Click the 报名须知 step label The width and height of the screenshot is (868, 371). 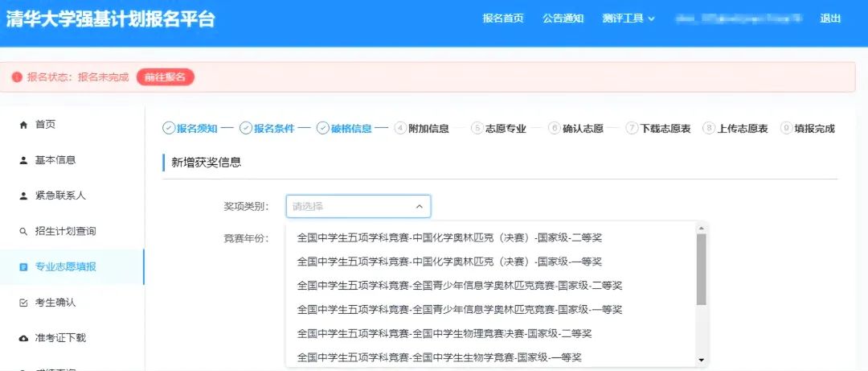tap(197, 129)
